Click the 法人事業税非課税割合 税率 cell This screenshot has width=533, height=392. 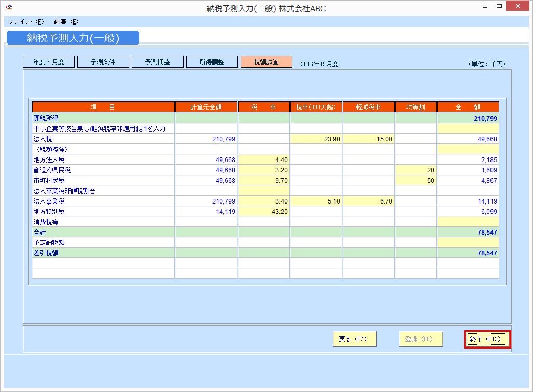click(x=263, y=191)
